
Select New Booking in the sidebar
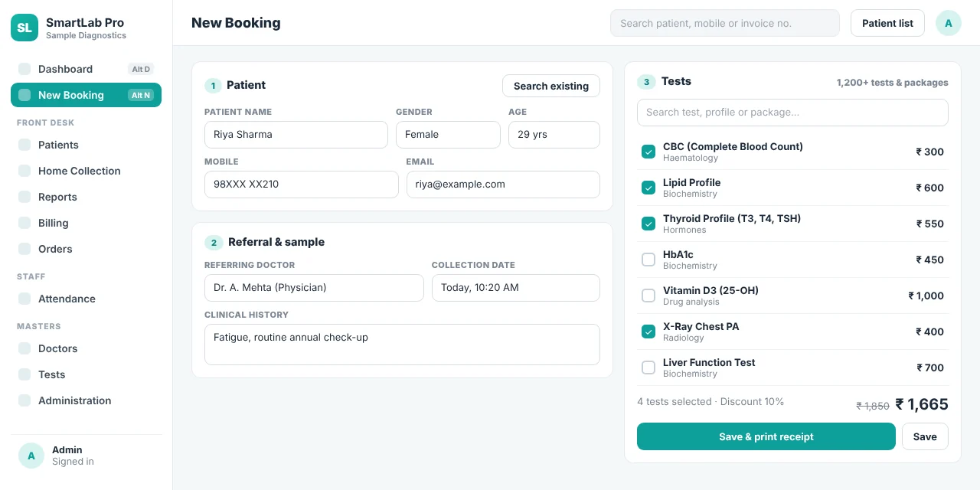click(86, 95)
